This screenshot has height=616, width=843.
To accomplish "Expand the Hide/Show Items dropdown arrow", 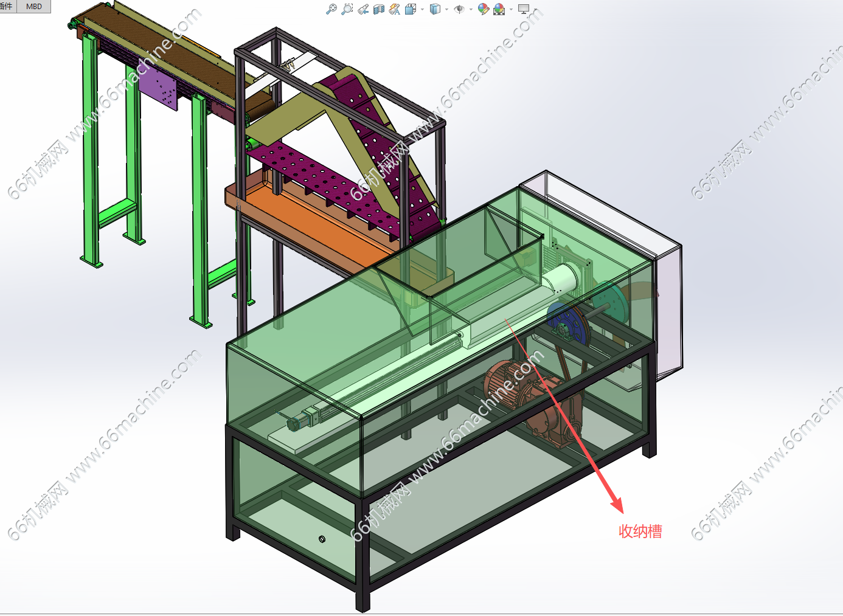I will coord(471,10).
